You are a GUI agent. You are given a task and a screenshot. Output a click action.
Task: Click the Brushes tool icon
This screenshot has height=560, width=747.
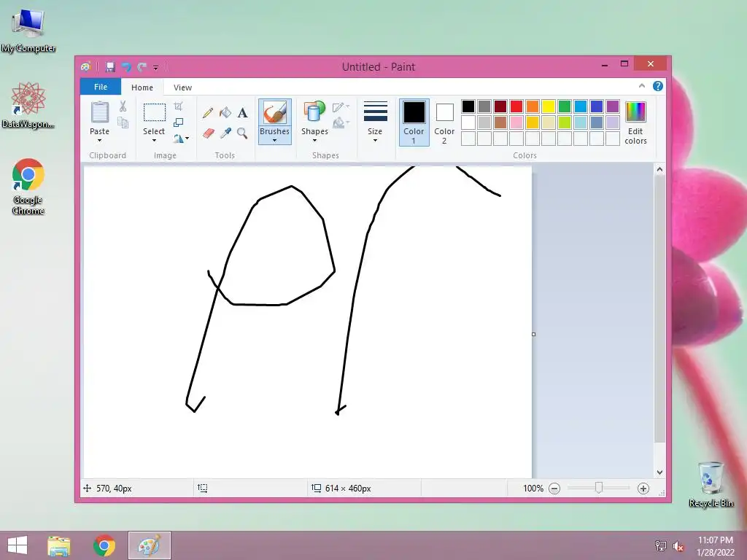coord(274,112)
